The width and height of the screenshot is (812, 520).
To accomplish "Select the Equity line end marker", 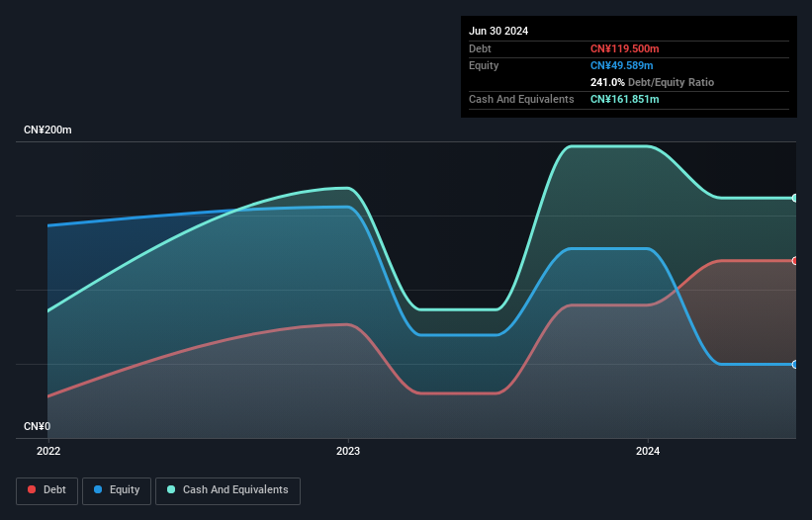I will pos(795,364).
